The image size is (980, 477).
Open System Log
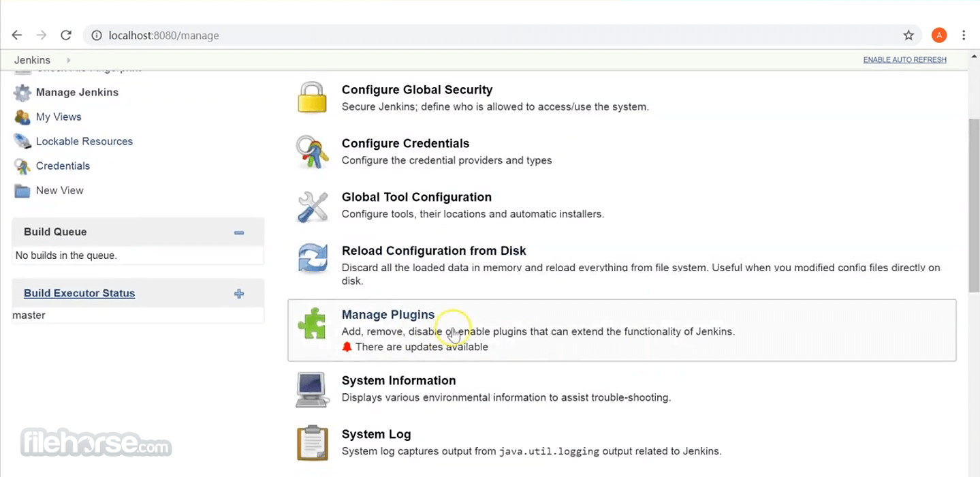click(376, 435)
